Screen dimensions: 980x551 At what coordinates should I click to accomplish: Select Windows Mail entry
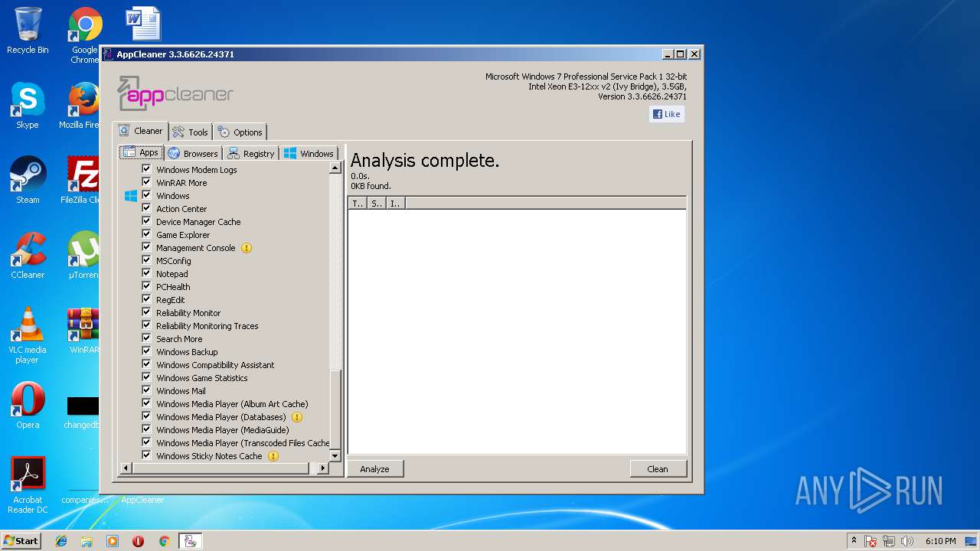click(x=181, y=391)
